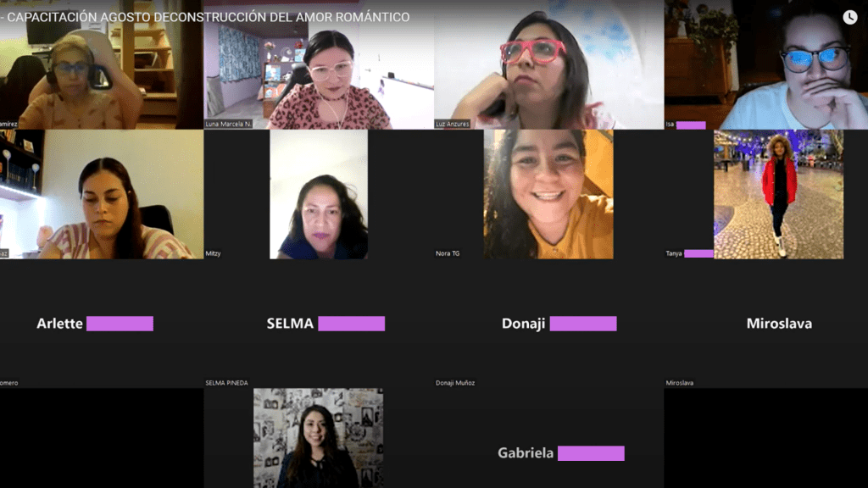Select Luna Marcela N.'s video tile
868x488 pixels.
tap(319, 64)
